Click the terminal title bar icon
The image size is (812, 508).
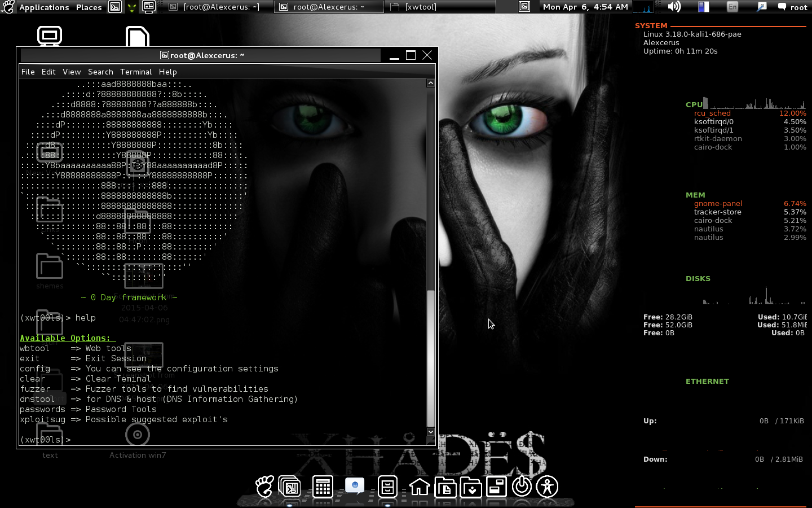coord(165,55)
